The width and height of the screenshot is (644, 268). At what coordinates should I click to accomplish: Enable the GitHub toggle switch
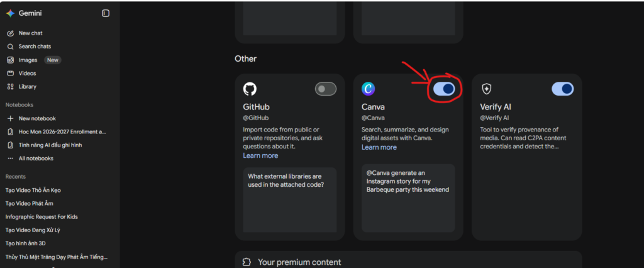(x=326, y=89)
